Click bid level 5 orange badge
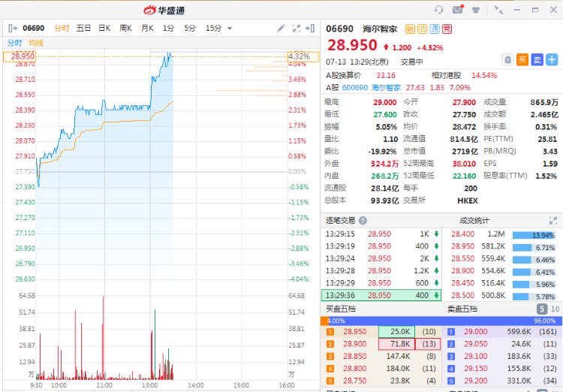The width and height of the screenshot is (563, 392). [x=330, y=381]
